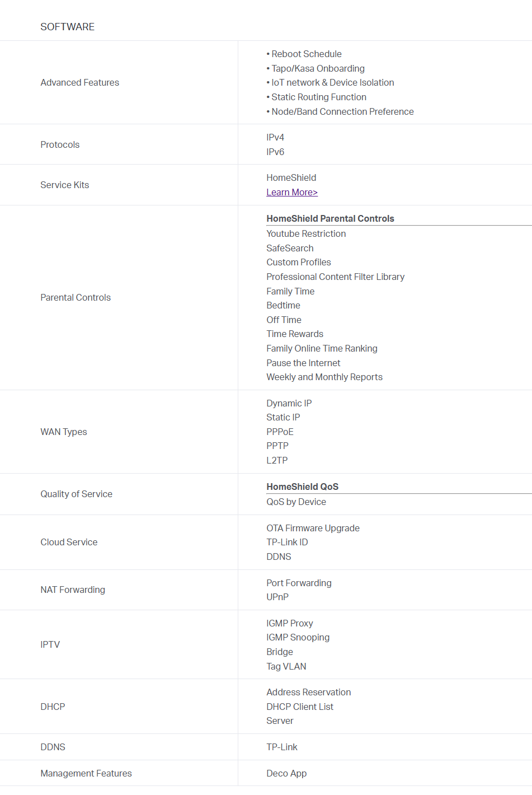Click the HomeShield QoS heading
The height and width of the screenshot is (795, 532).
tap(302, 487)
